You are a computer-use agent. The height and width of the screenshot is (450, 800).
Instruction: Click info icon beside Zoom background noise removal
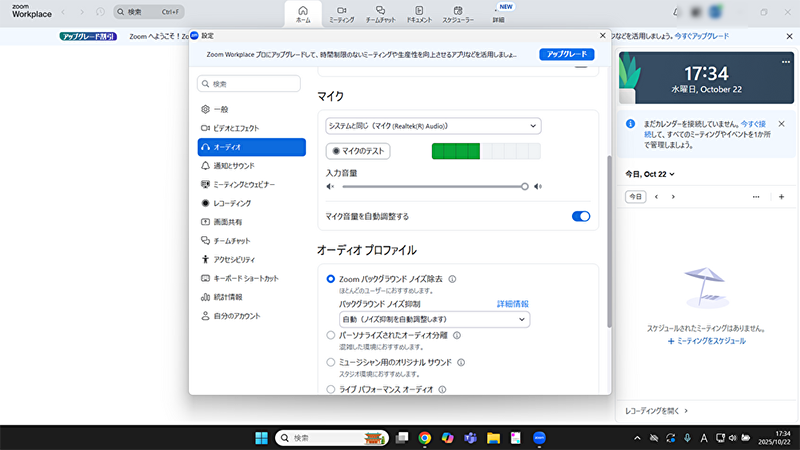(452, 279)
